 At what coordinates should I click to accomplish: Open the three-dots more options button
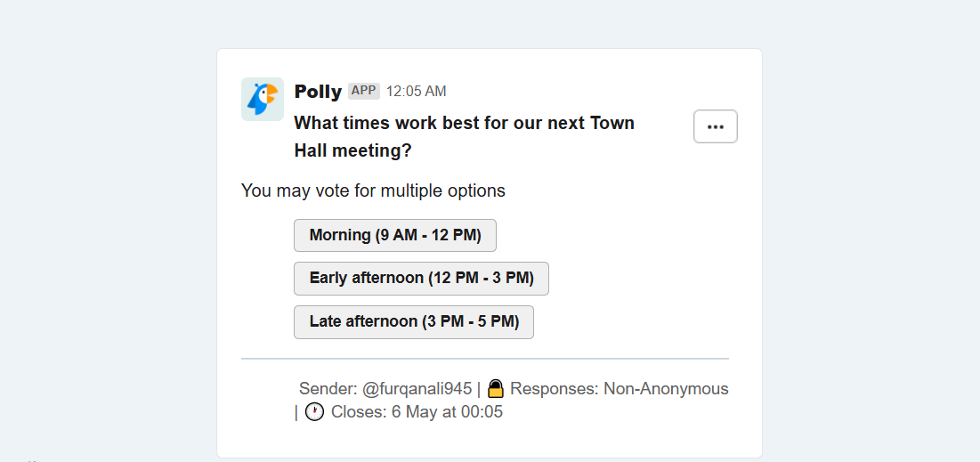point(715,126)
